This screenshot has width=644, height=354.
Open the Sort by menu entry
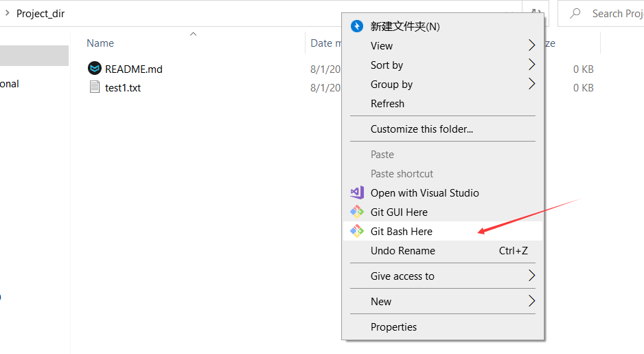pos(443,65)
